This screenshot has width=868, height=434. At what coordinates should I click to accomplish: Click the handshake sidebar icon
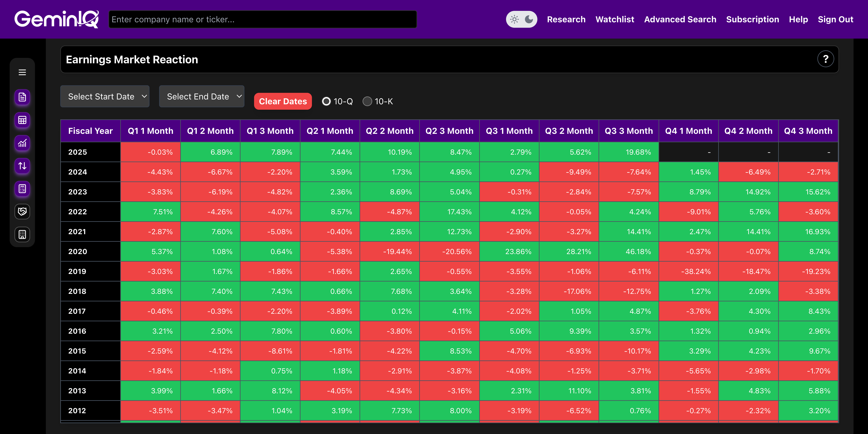pos(22,212)
